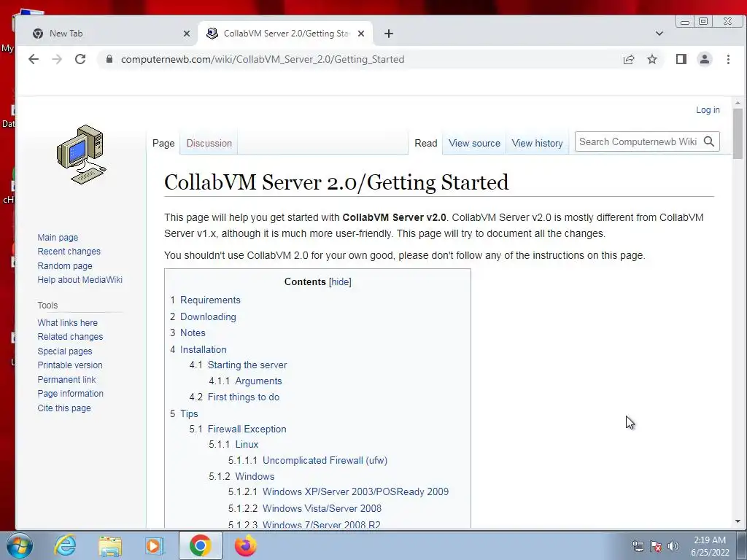Viewport: 747px width, 560px height.
Task: Reload the current wiki page
Action: 80,59
